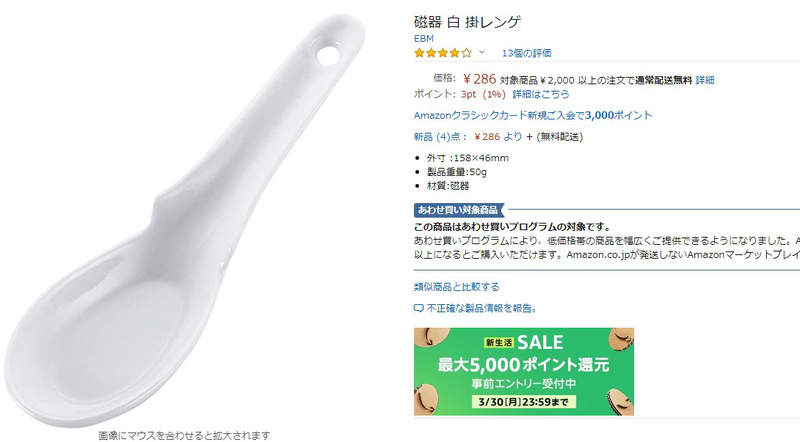Click the 詳細 shipping details link
The width and height of the screenshot is (800, 442).
point(705,80)
